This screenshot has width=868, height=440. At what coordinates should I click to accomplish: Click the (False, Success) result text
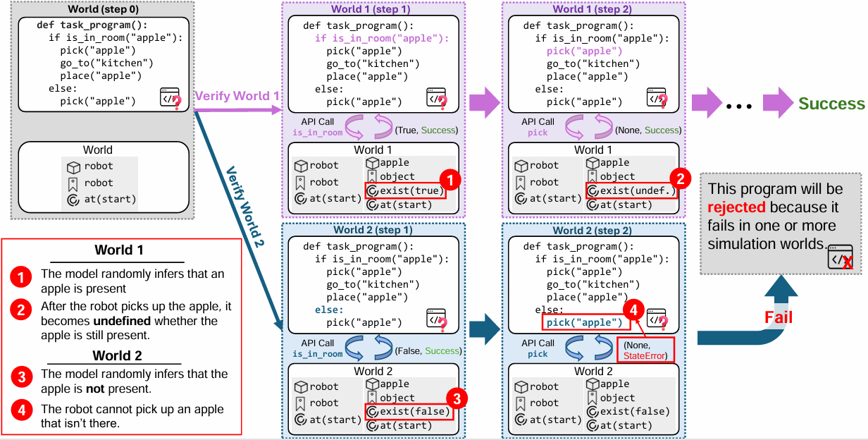point(428,350)
